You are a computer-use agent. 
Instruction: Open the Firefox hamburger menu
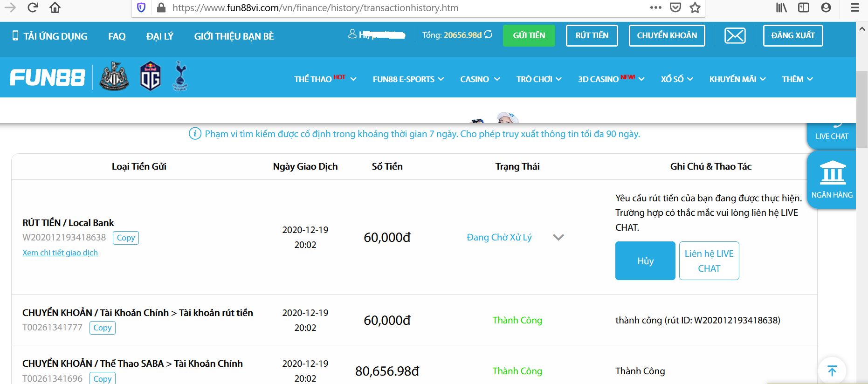click(854, 7)
